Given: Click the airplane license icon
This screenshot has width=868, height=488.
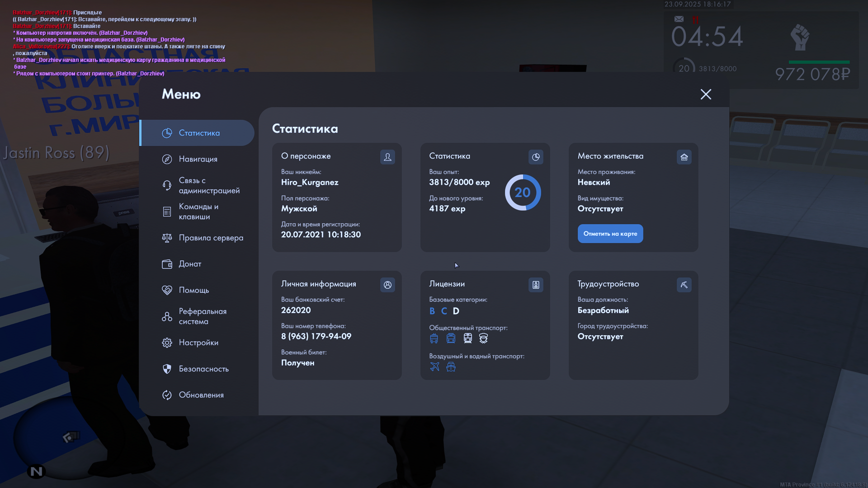Looking at the screenshot, I should [434, 366].
